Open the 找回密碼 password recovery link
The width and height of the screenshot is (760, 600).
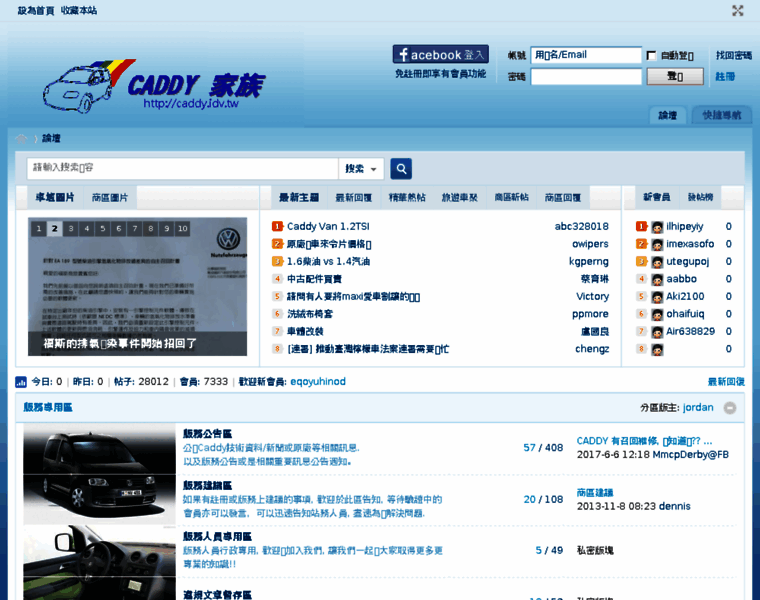point(733,55)
